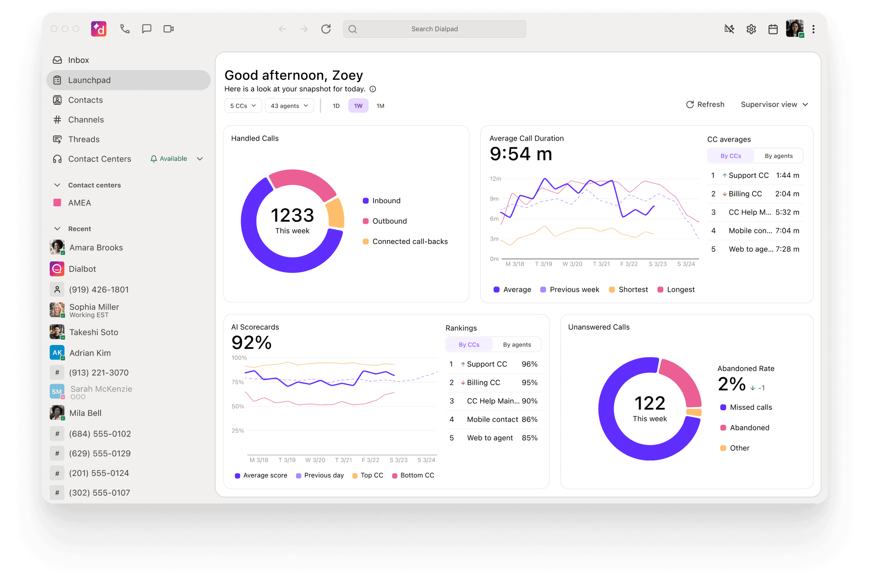Screen dimensions: 870x588
Task: Open Adrian Kim conversation
Action: point(128,353)
